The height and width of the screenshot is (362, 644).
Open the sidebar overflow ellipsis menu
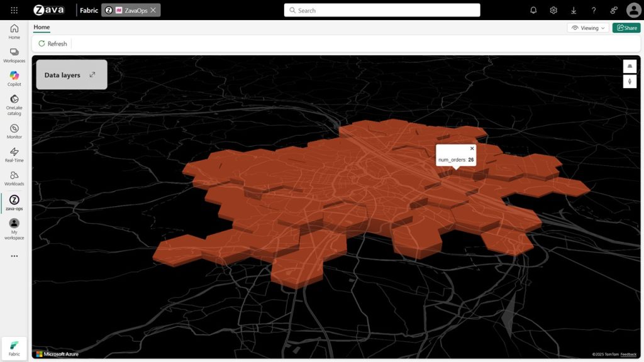(14, 255)
